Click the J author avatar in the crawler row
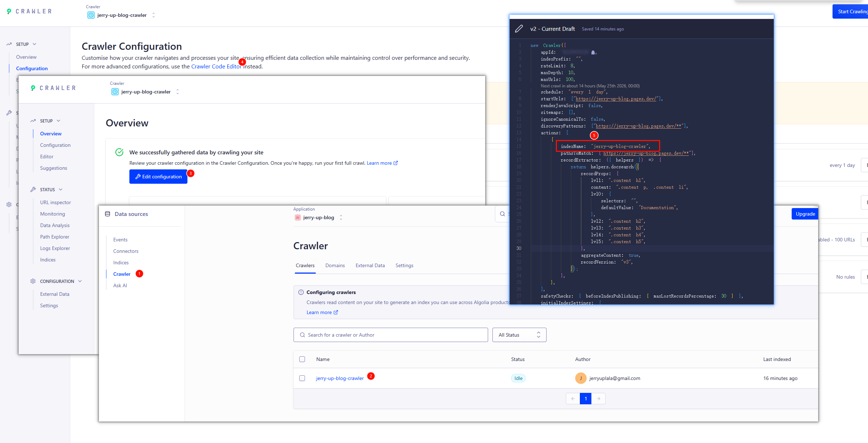This screenshot has width=868, height=443. click(581, 378)
